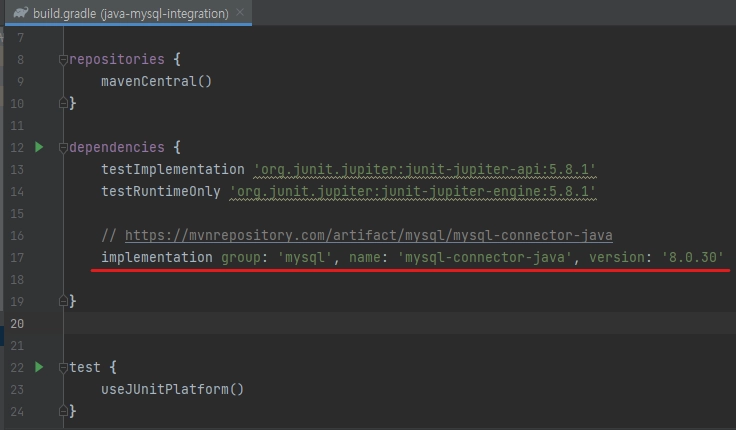Open the mvnrepository.com mysql-connector-java link
736x430 pixels.
point(368,235)
